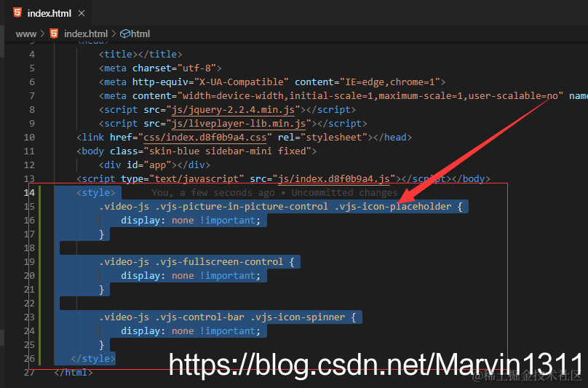588x388 pixels.
Task: Click the closing </html> tag
Action: (73, 373)
